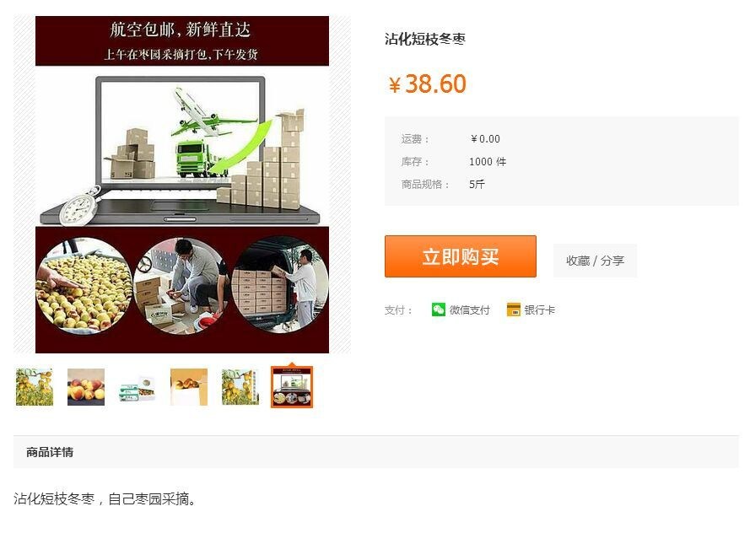Open third thumbnail showing green packaging boxes
The height and width of the screenshot is (560, 750).
pyautogui.click(x=138, y=387)
